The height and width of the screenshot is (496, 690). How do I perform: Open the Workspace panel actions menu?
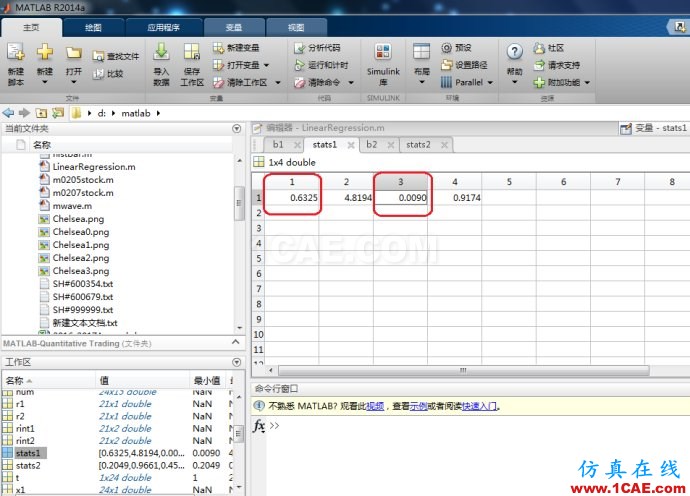pyautogui.click(x=236, y=362)
